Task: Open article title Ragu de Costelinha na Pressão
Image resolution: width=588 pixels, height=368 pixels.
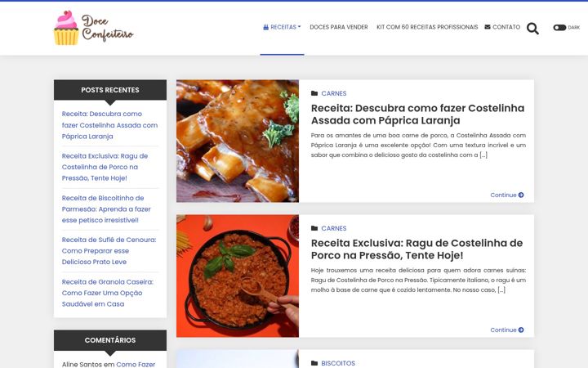Action: (x=416, y=249)
